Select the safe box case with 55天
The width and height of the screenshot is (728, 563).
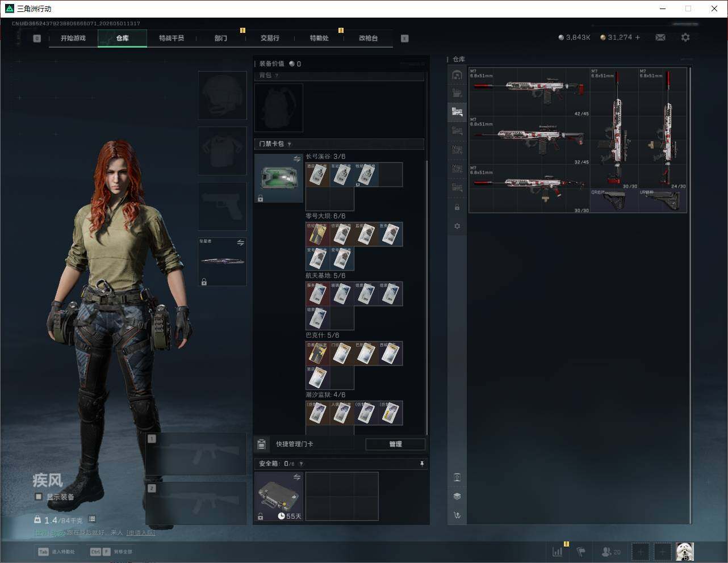[x=279, y=497]
